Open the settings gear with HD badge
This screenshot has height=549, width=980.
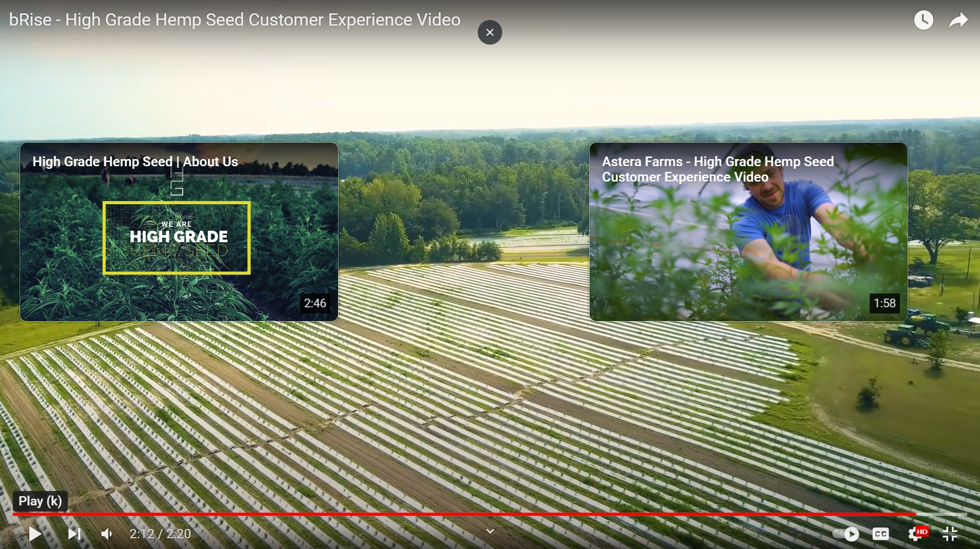coord(917,534)
